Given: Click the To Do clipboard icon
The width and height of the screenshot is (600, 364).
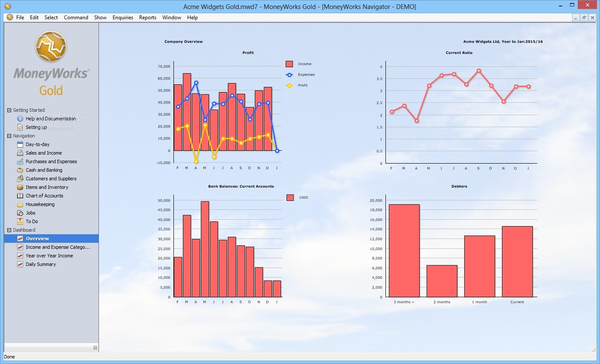Looking at the screenshot, I should click(20, 221).
